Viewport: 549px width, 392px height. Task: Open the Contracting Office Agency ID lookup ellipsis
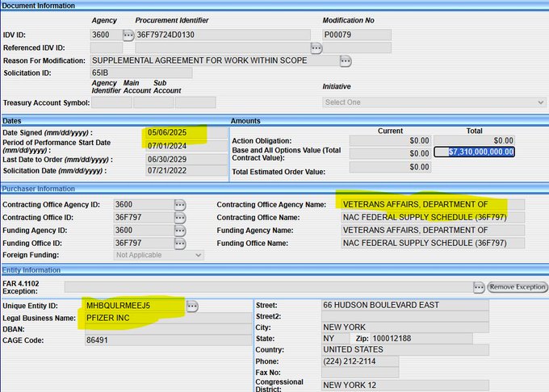(180, 205)
